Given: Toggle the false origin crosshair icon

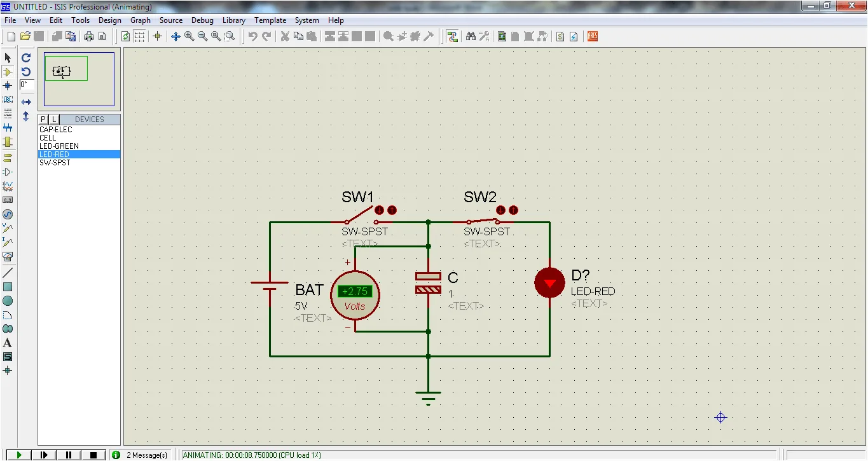Looking at the screenshot, I should point(158,37).
